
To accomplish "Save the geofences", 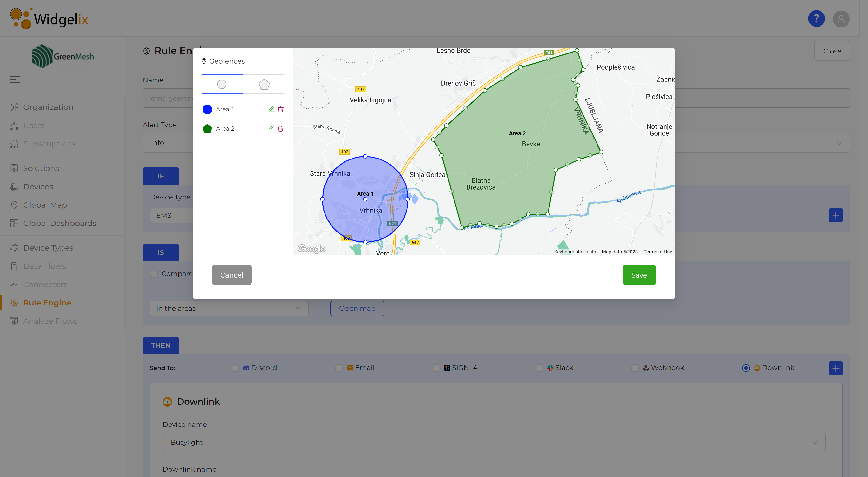I will [x=638, y=275].
